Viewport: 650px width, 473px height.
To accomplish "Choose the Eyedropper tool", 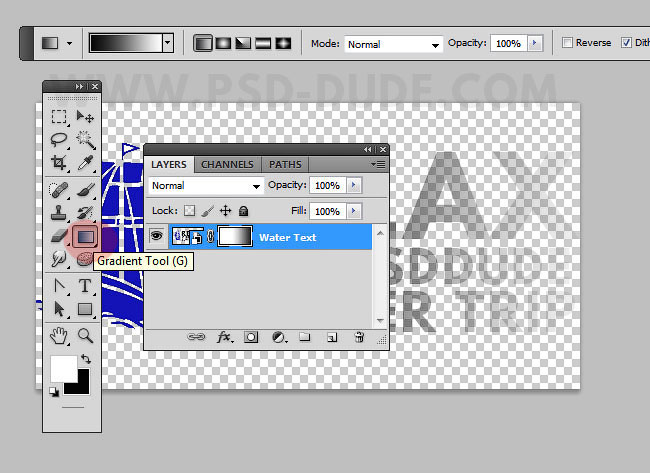I will pos(85,162).
